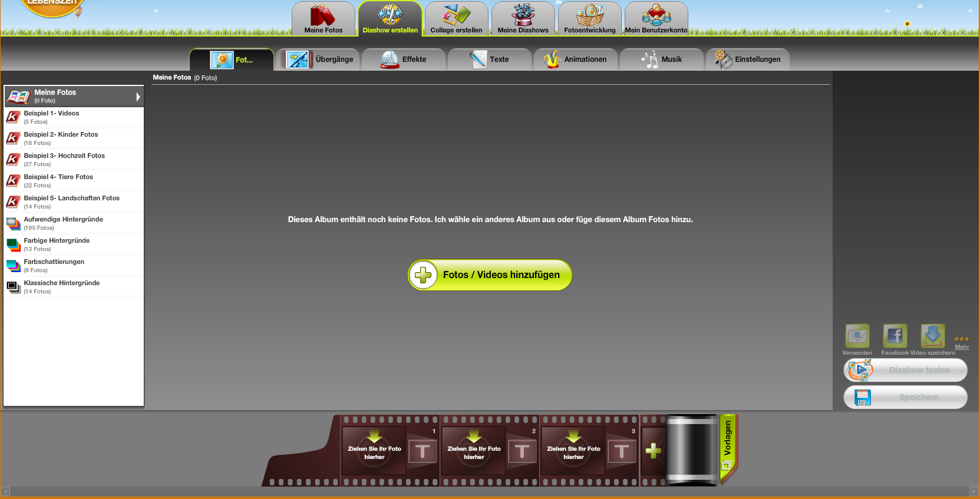Open the Animationen jester tab
980x499 pixels.
(x=576, y=60)
